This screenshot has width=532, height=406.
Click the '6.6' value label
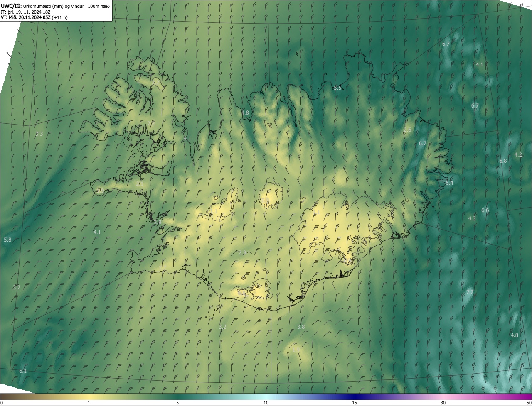(x=485, y=210)
